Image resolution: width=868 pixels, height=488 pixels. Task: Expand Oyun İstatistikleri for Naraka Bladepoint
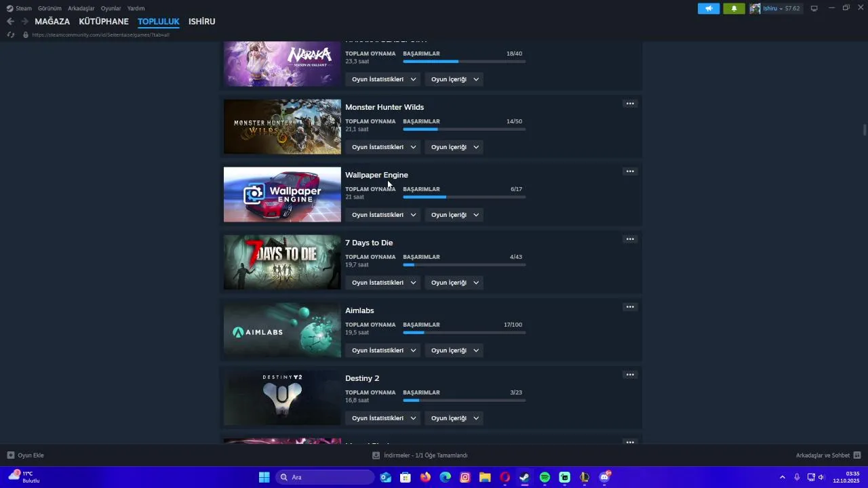click(383, 79)
